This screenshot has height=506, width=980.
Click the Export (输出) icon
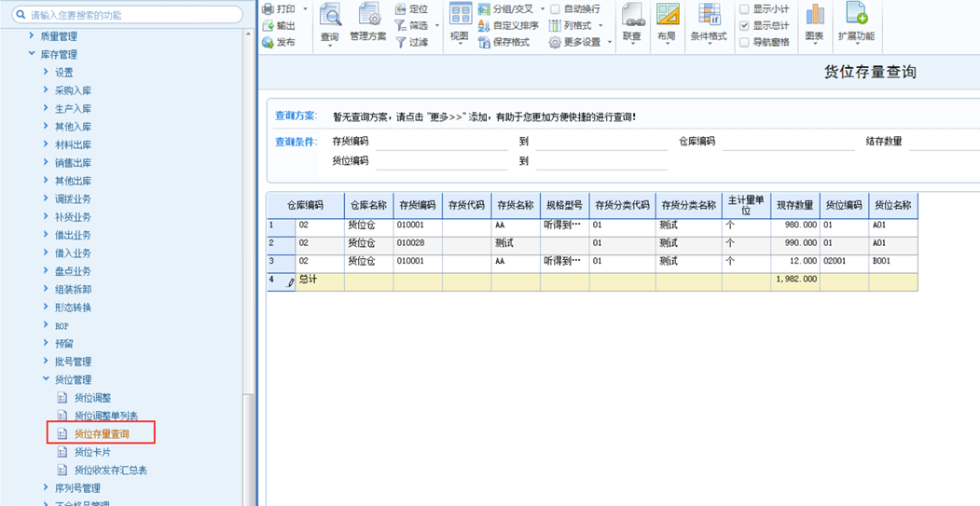[268, 25]
